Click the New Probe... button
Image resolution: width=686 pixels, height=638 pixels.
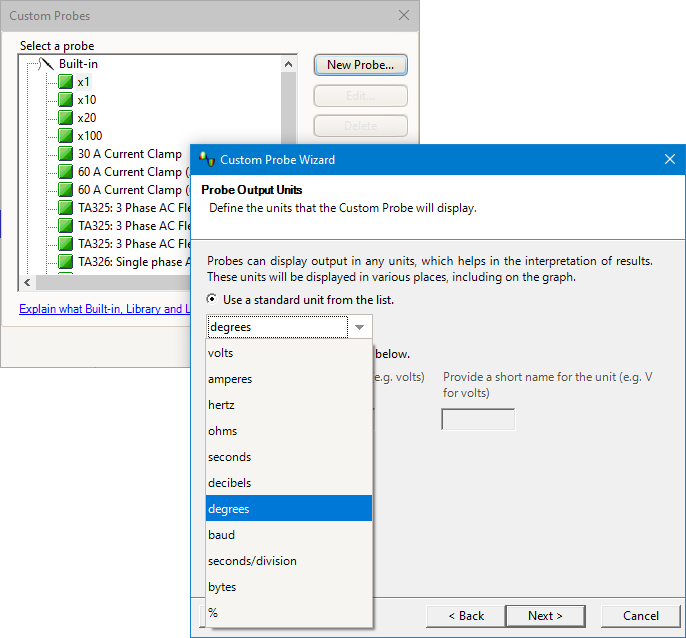pos(360,65)
